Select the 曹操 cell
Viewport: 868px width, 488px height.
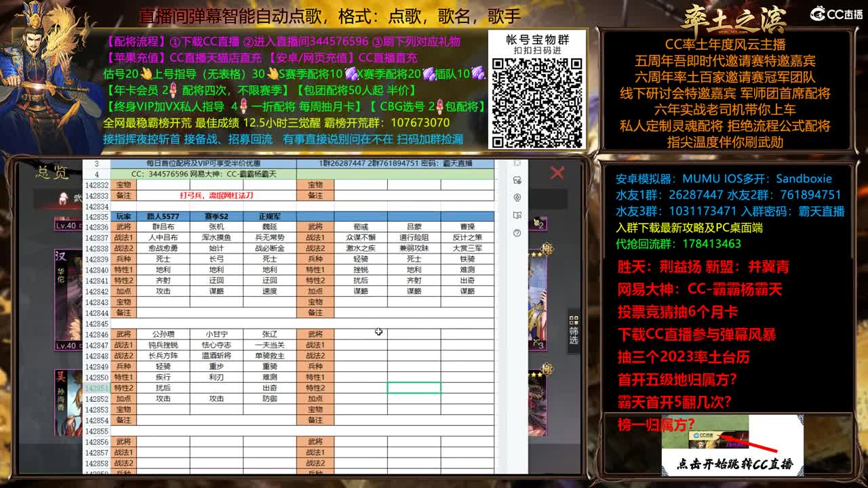[x=467, y=227]
